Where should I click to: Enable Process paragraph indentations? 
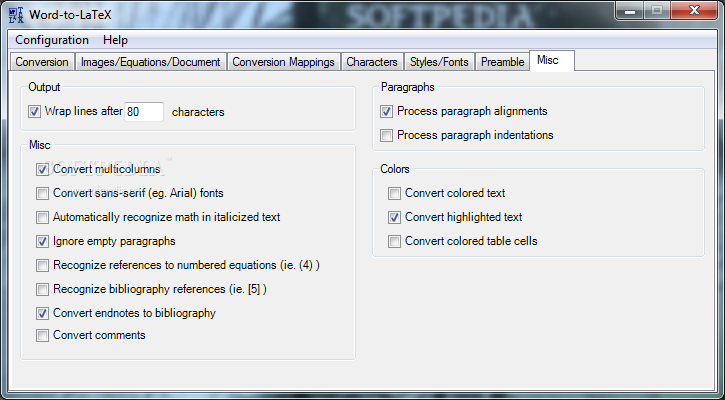point(387,135)
